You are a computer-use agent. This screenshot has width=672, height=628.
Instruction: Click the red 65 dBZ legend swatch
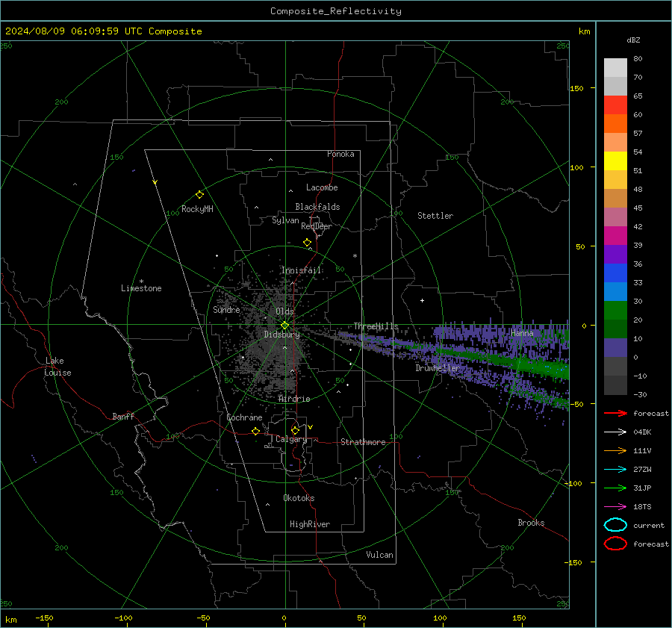(615, 105)
